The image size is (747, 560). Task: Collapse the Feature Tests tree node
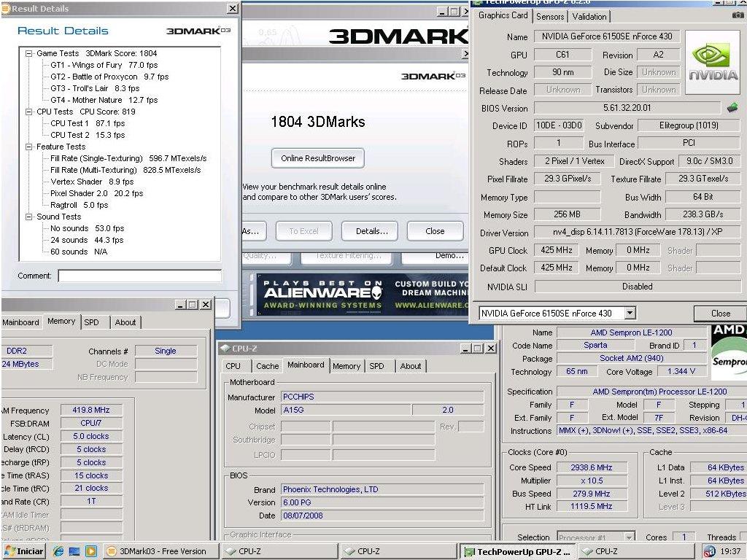coord(28,147)
